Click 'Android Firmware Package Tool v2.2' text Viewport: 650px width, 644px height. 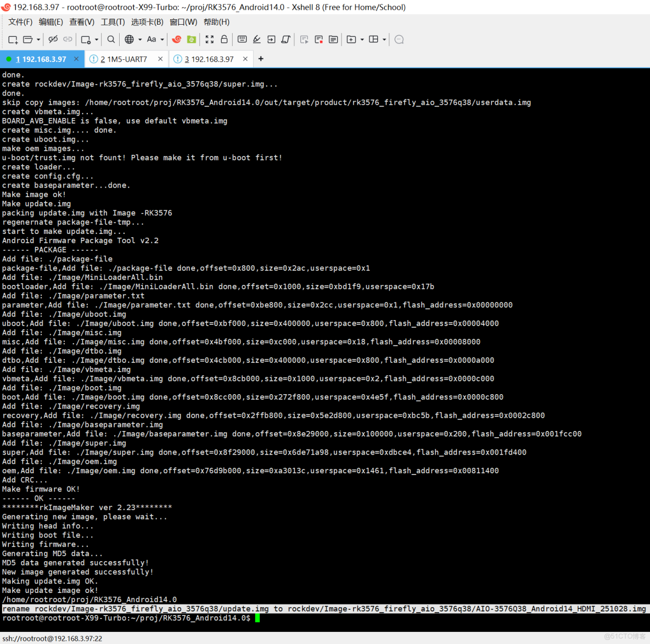[80, 240]
